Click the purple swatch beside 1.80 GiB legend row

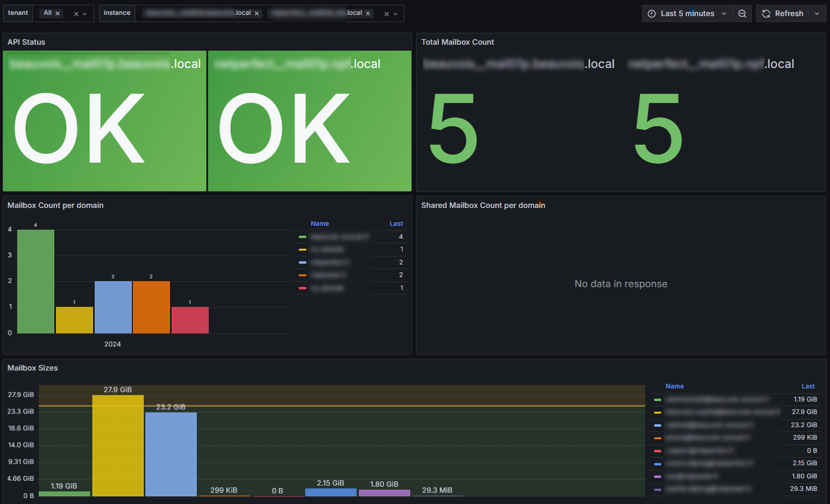pos(658,477)
